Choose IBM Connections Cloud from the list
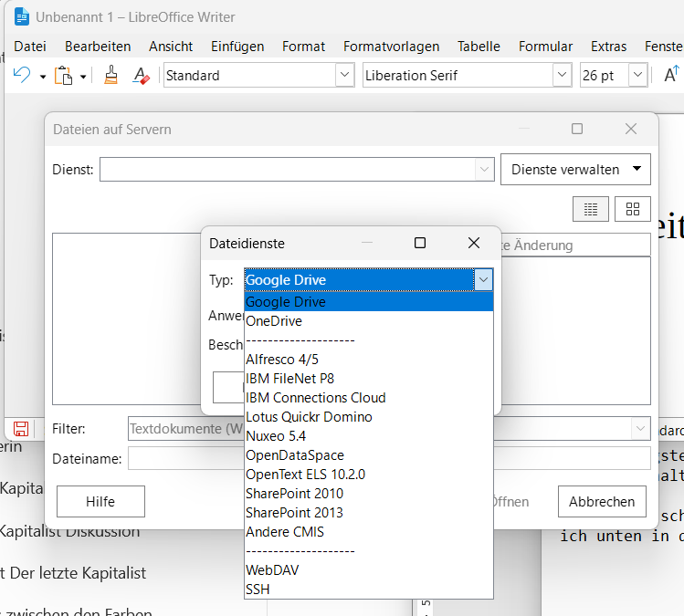The image size is (684, 616). click(369, 398)
